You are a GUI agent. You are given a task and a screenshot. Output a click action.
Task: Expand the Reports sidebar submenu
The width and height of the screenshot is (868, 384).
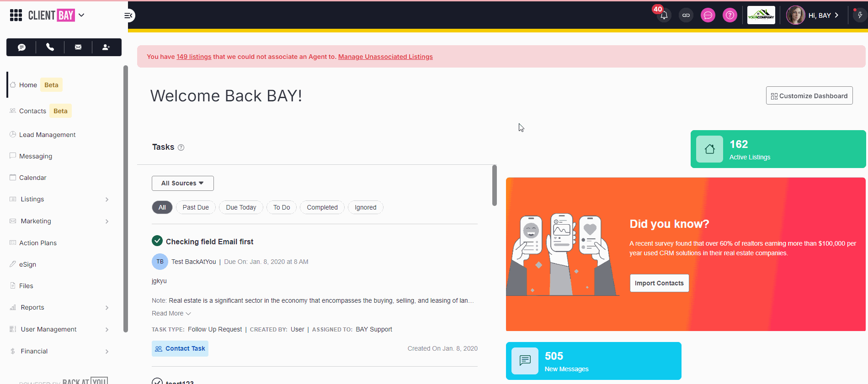point(107,308)
